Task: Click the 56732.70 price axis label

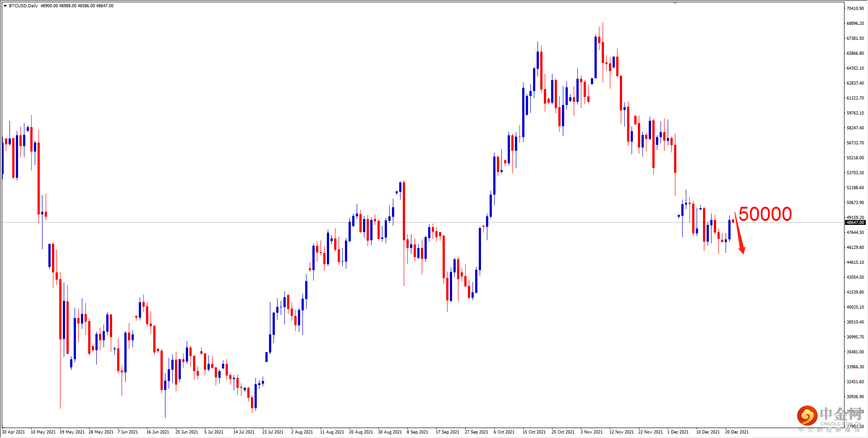Action: [855, 143]
